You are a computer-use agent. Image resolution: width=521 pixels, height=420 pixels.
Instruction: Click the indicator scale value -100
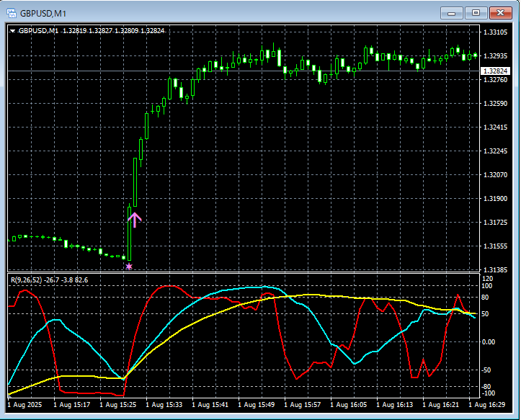click(490, 393)
